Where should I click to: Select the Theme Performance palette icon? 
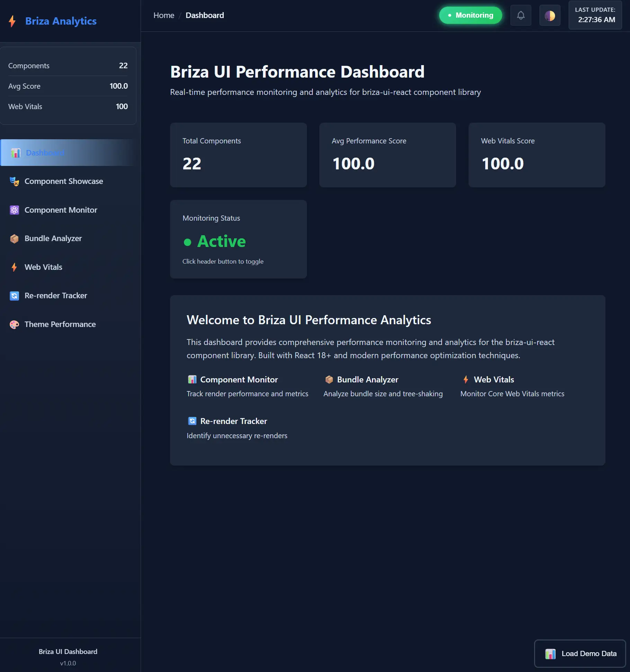(14, 324)
